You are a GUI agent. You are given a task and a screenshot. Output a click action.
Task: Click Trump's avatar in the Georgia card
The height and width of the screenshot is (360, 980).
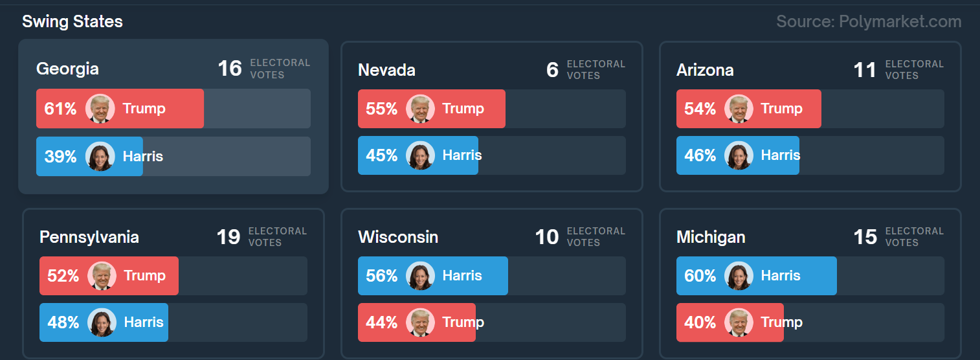100,108
